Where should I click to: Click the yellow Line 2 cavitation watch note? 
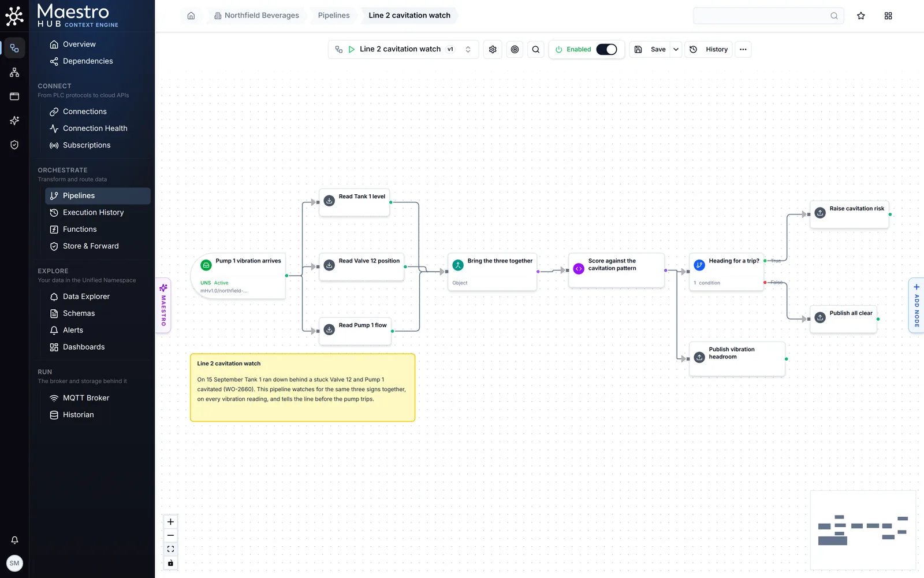coord(303,387)
